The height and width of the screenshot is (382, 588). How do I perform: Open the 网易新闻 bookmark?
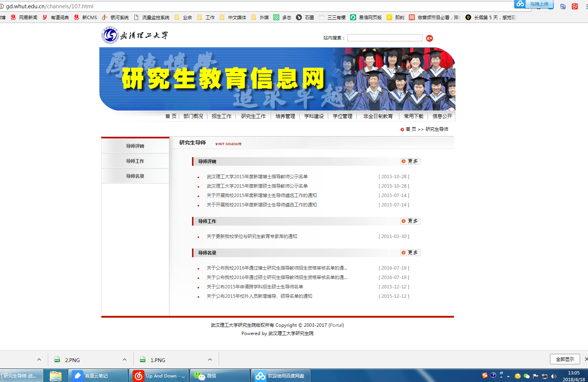[x=24, y=17]
